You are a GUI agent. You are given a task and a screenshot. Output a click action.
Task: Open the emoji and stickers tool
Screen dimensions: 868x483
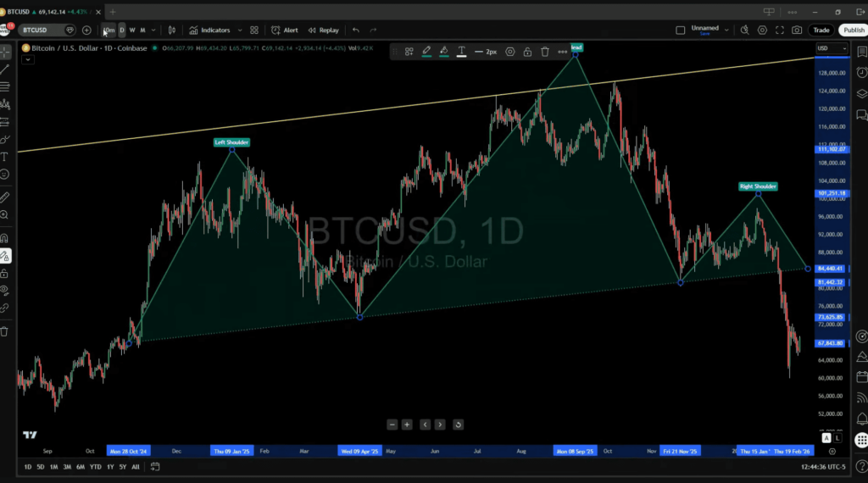pyautogui.click(x=5, y=175)
